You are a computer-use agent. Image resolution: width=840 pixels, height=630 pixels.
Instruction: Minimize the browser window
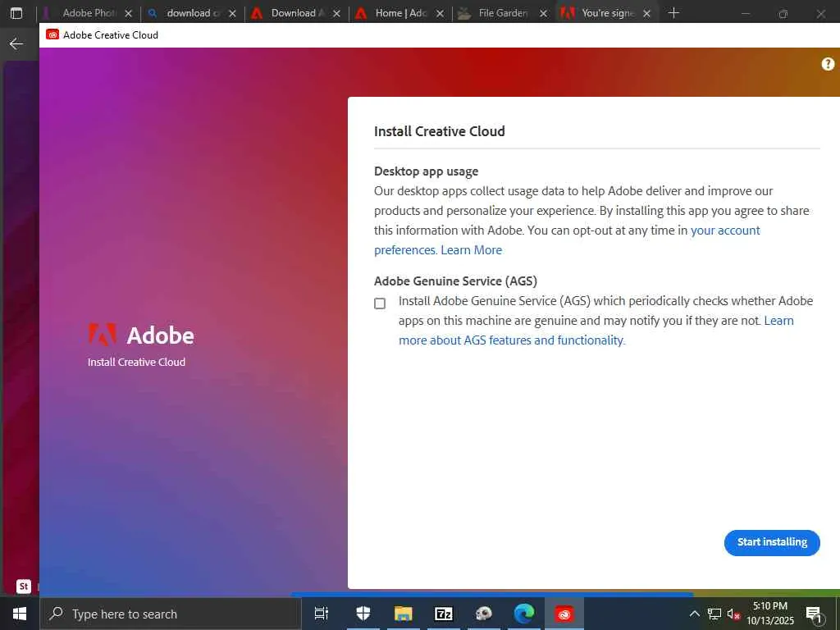(746, 14)
